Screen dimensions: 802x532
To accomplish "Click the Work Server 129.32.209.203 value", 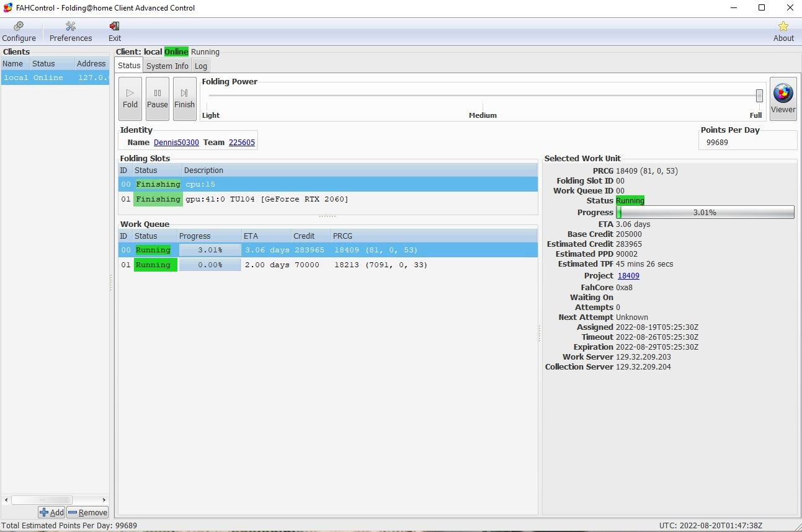I will pyautogui.click(x=643, y=357).
